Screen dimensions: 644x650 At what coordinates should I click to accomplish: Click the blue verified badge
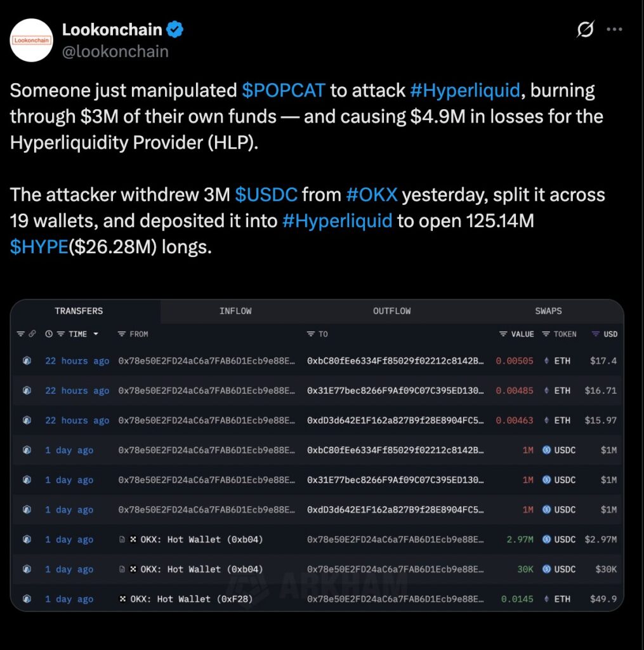tap(175, 29)
